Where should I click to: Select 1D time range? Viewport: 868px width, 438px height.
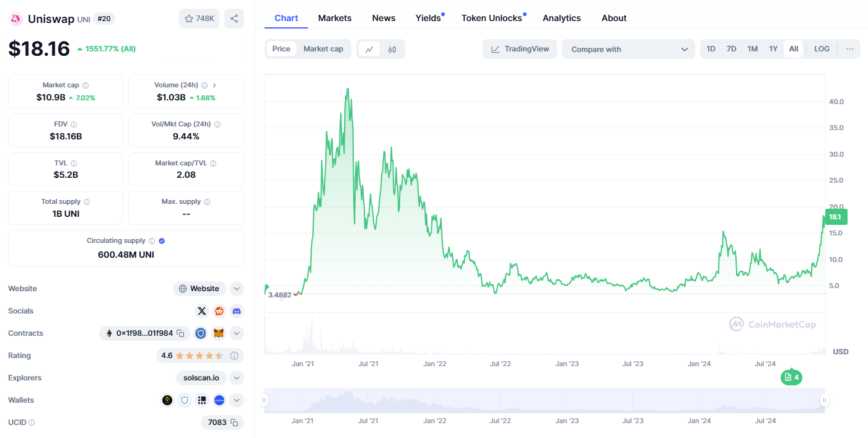[x=711, y=49]
